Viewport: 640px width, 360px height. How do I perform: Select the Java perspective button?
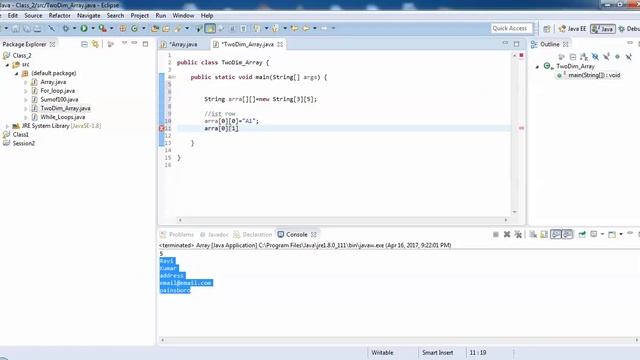[x=603, y=29]
